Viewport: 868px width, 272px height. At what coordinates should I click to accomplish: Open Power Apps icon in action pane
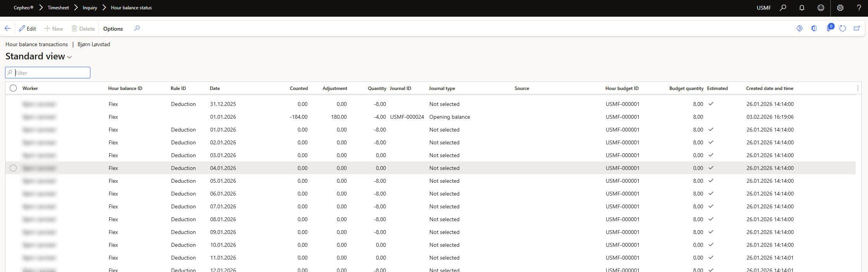799,28
